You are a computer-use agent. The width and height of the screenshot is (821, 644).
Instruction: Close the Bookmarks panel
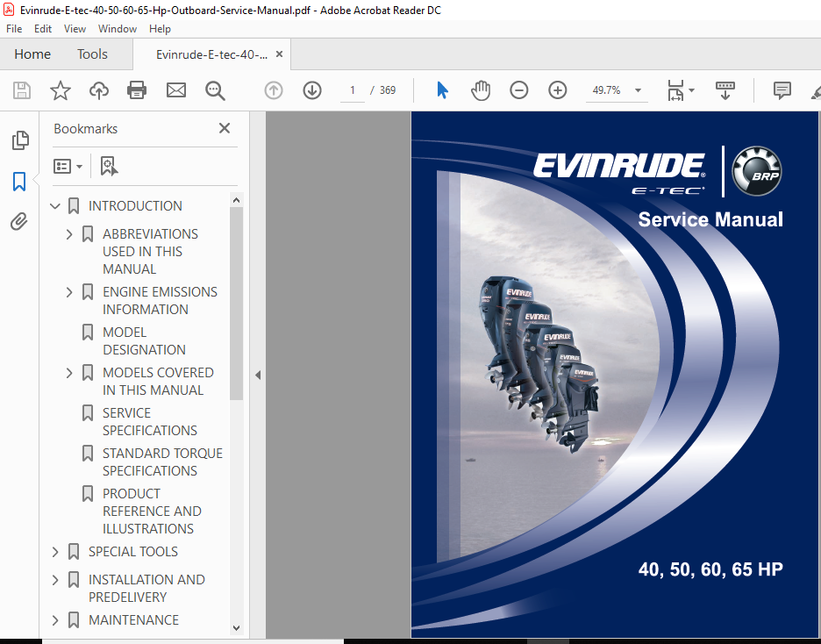point(225,128)
